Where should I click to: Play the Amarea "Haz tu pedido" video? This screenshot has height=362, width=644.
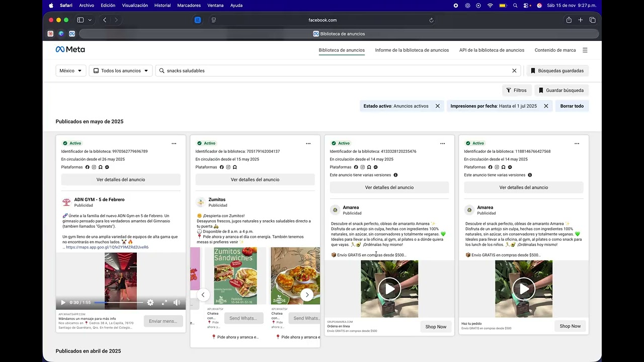[x=524, y=289]
